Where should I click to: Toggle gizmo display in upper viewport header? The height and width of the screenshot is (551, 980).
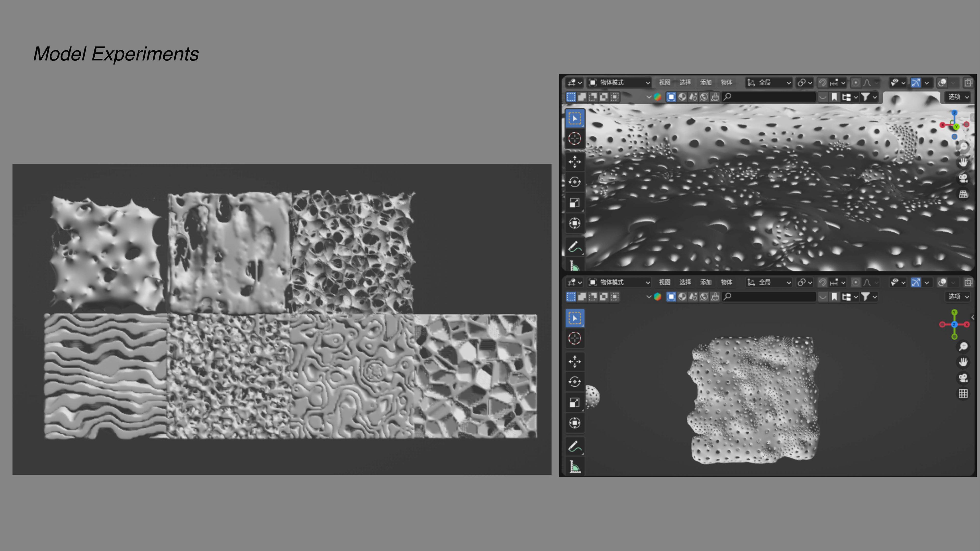click(916, 82)
